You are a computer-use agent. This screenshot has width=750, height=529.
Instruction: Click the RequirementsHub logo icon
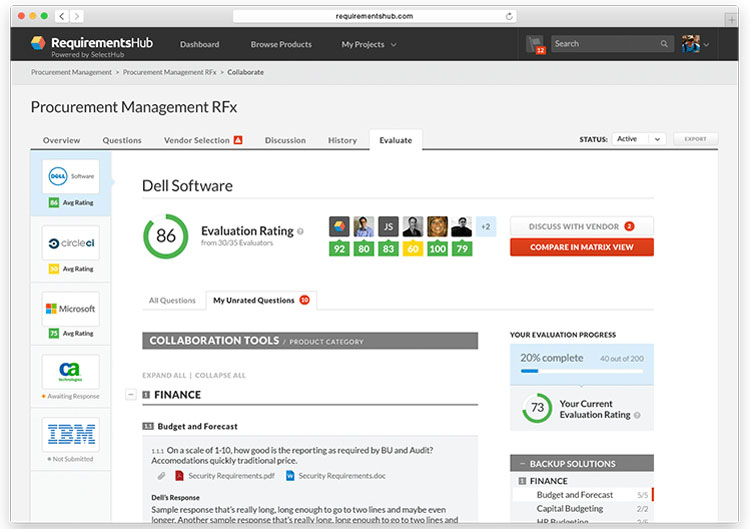click(x=38, y=44)
